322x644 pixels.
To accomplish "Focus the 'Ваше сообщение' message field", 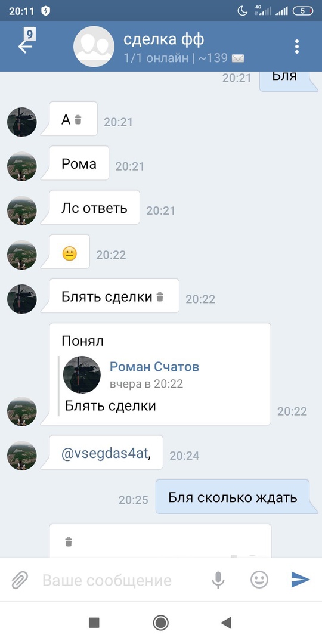I will point(107,580).
